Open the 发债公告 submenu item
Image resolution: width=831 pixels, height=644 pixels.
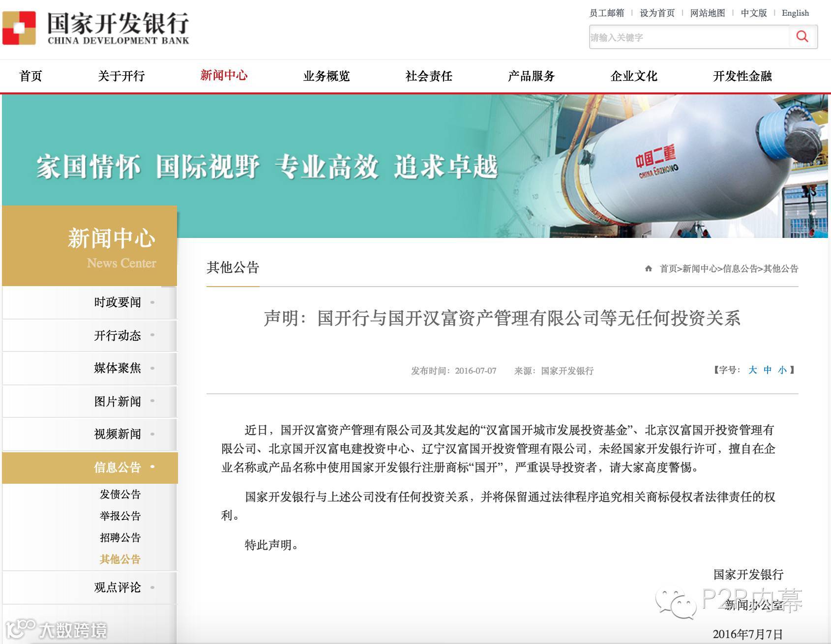coord(120,495)
